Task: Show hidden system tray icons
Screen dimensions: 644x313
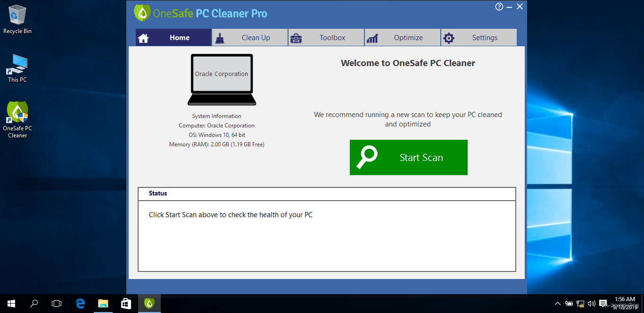Action: coord(558,304)
